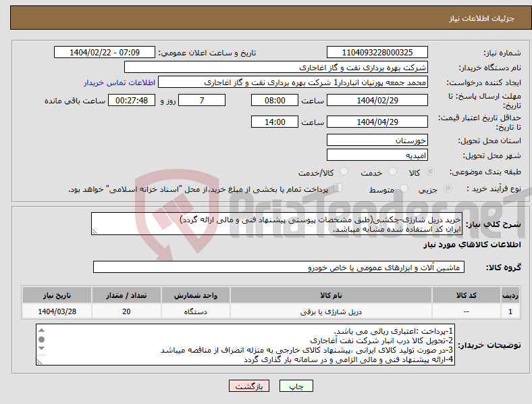
Task: Click the row number cell 1
Action: 510,311
